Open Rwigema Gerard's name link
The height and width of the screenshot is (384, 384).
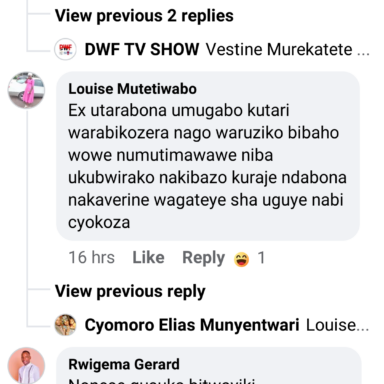pos(124,364)
